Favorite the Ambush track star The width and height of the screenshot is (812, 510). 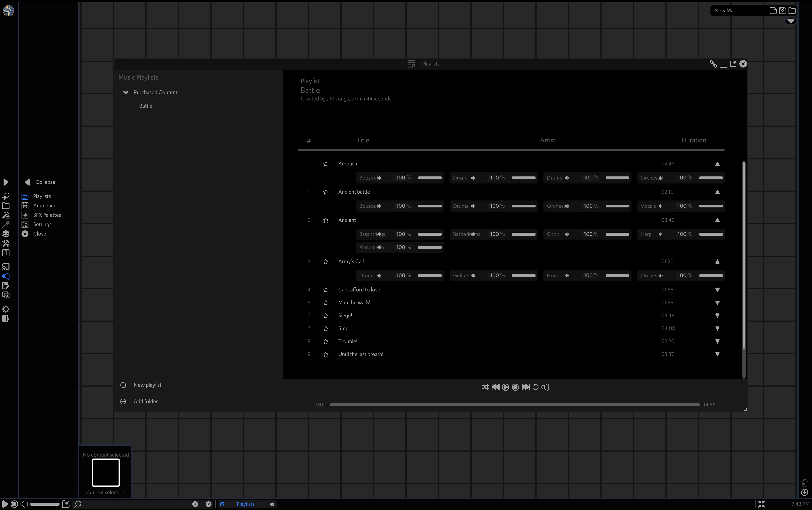coord(326,164)
